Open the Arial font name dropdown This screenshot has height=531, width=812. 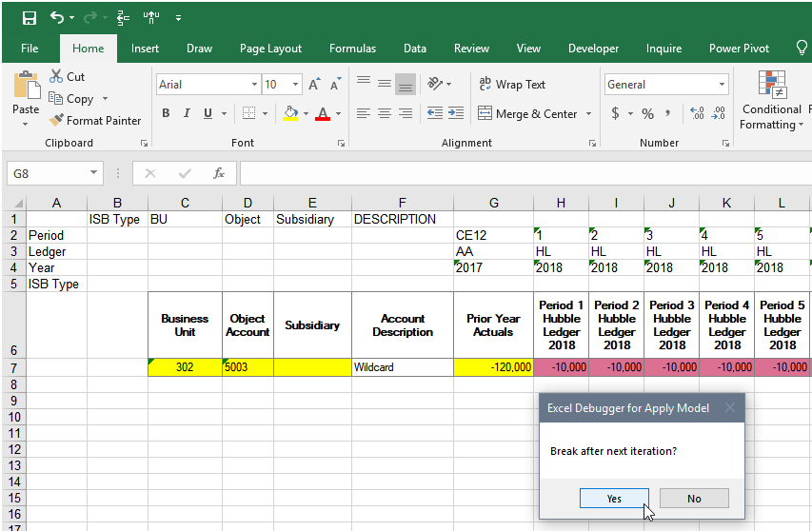click(x=254, y=85)
